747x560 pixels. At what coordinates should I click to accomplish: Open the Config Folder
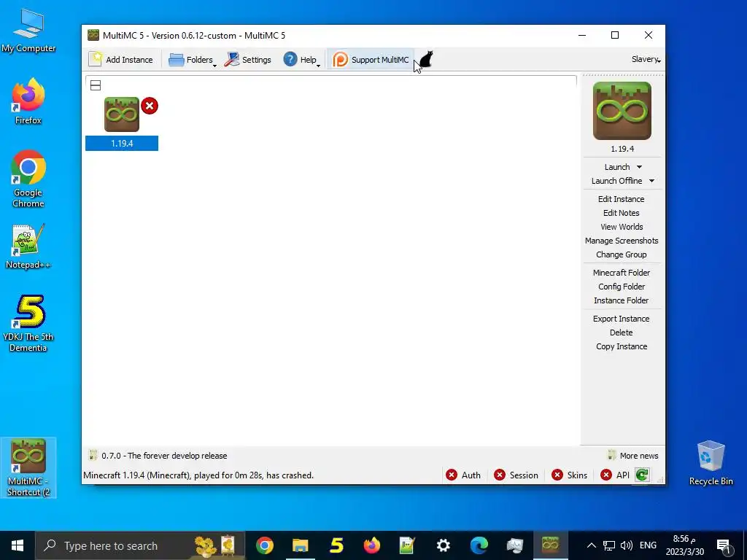(622, 286)
